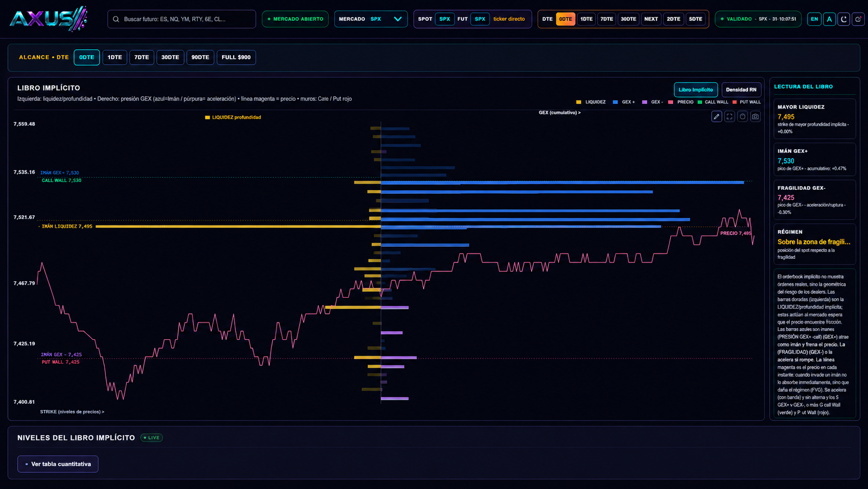Click IMÁN LIQUIDEZ 7,495 chart label

click(x=67, y=227)
